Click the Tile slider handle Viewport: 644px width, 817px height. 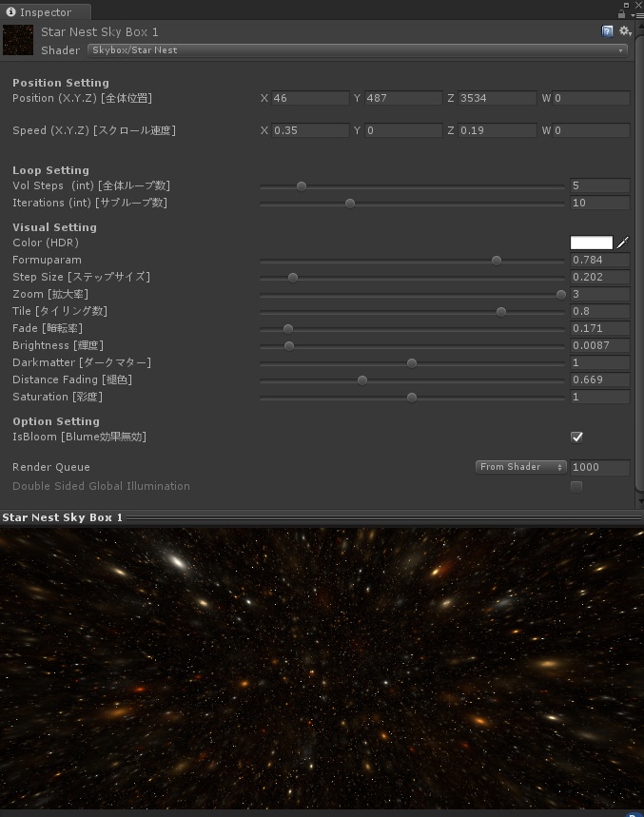click(501, 312)
